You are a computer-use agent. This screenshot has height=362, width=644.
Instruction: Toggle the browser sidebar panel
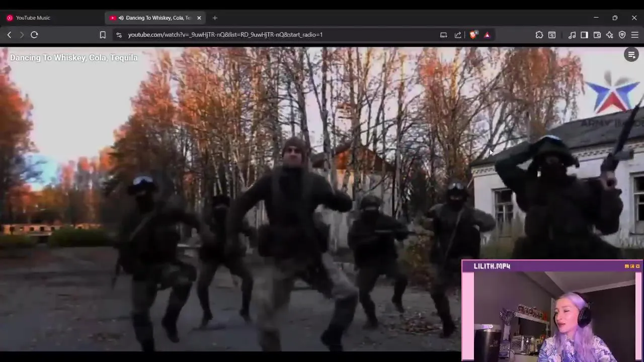click(x=584, y=35)
